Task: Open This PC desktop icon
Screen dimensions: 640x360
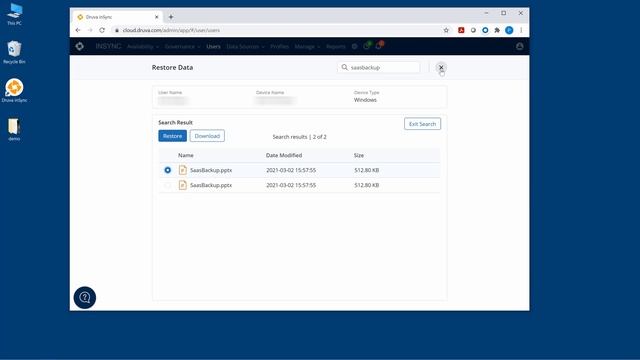Action: [14, 15]
